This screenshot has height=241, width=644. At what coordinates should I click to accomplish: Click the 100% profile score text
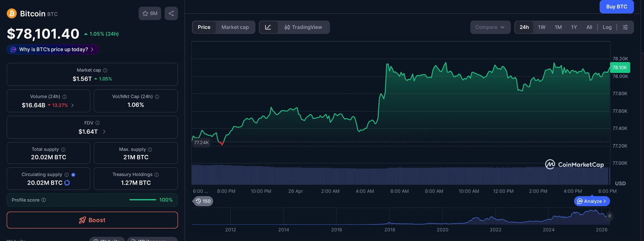[166, 200]
